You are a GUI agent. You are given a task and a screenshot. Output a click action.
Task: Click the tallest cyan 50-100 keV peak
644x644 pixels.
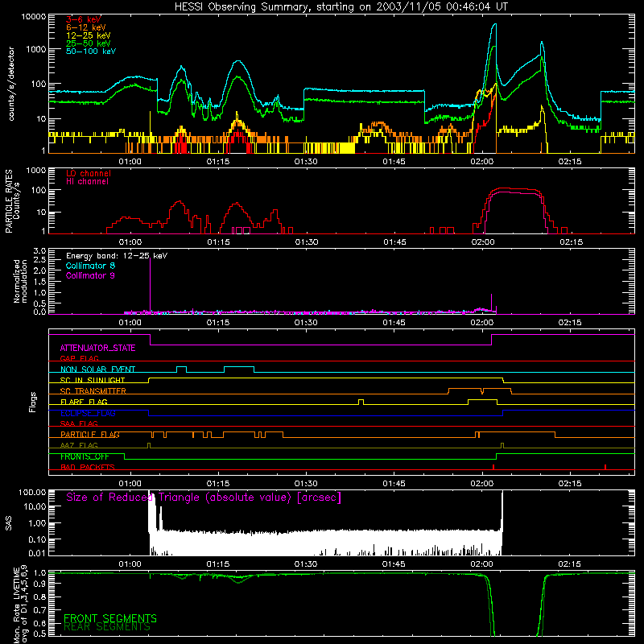coord(495,26)
